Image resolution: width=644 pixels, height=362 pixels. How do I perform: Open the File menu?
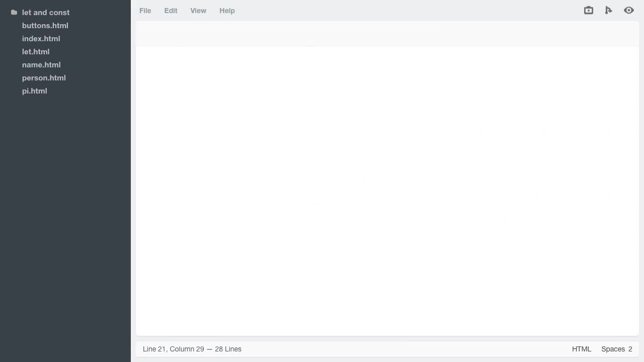click(145, 11)
